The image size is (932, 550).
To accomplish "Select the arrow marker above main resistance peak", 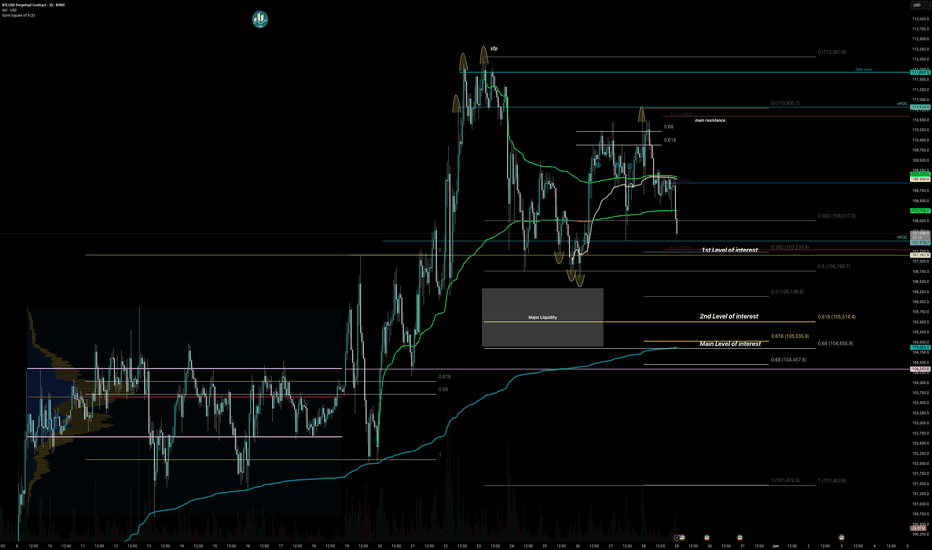I will [x=641, y=114].
